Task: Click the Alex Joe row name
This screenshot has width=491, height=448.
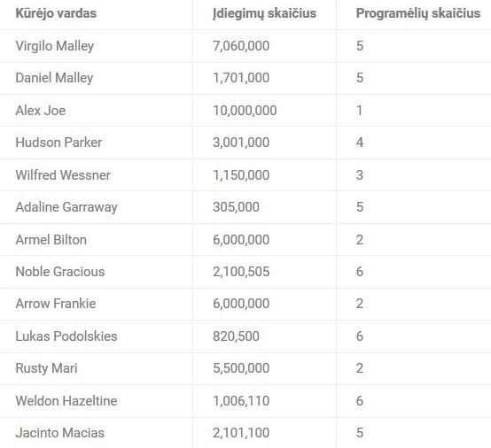Action: [41, 111]
